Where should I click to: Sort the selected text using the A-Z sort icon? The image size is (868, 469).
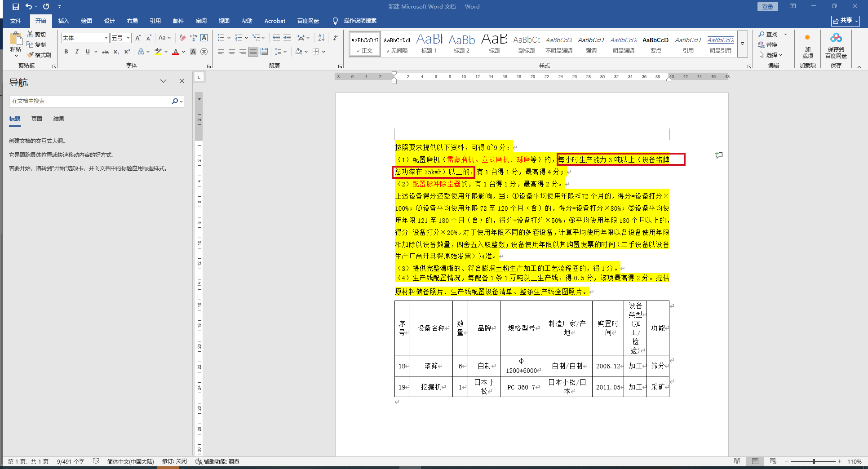(321, 38)
